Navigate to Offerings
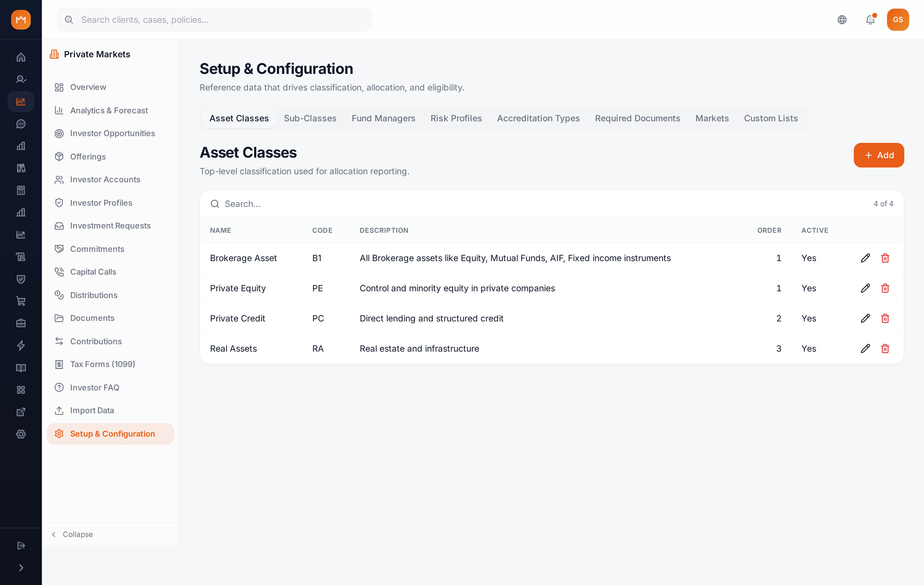 click(x=111, y=156)
